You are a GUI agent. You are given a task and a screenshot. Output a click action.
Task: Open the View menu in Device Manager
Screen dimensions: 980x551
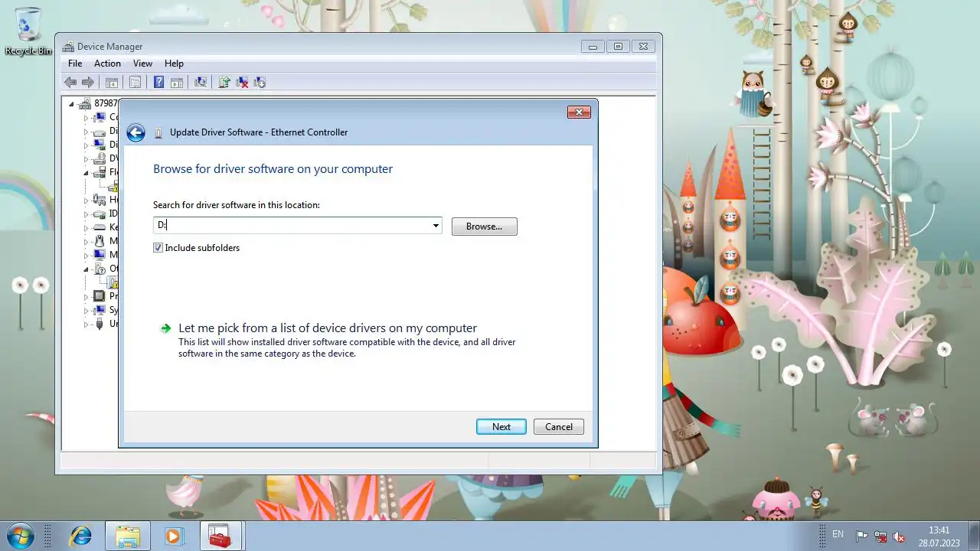142,64
